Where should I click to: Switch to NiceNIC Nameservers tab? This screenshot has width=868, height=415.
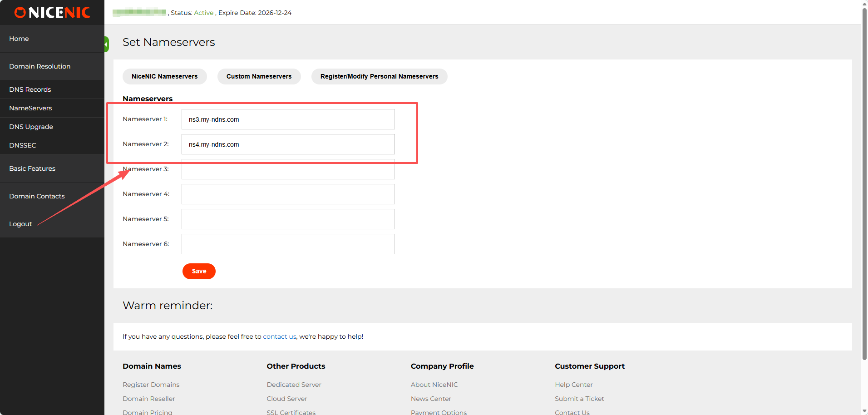click(164, 76)
